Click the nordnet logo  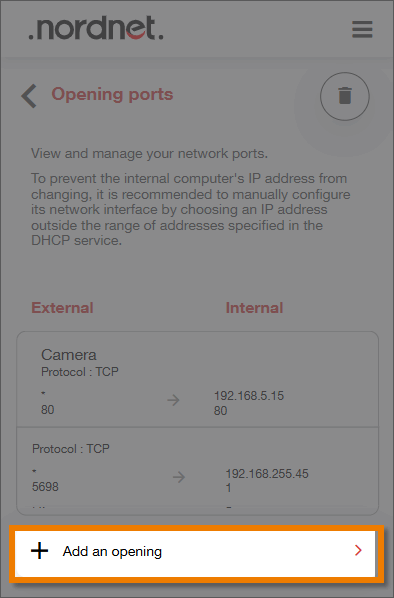click(96, 28)
